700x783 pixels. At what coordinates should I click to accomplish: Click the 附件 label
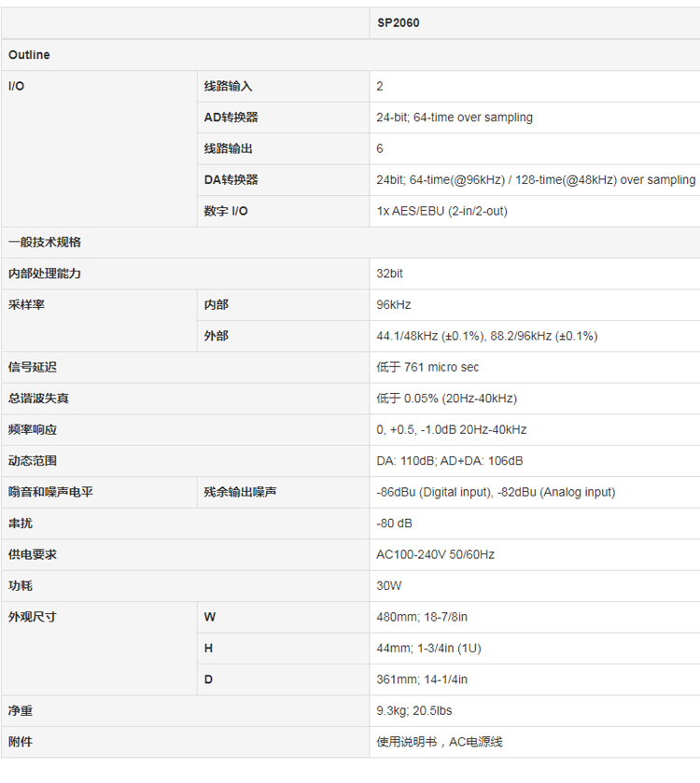pos(21,742)
